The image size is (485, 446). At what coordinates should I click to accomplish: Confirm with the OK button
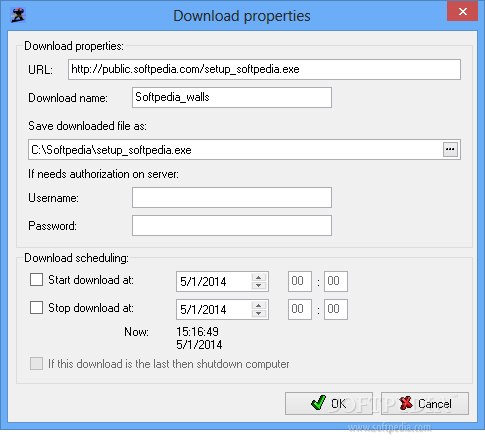pyautogui.click(x=329, y=403)
